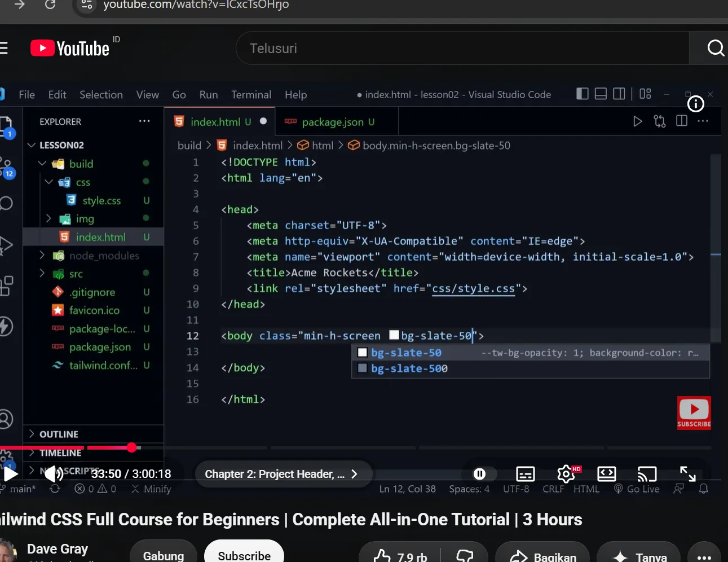Mute the video with the volume icon

[x=54, y=474]
